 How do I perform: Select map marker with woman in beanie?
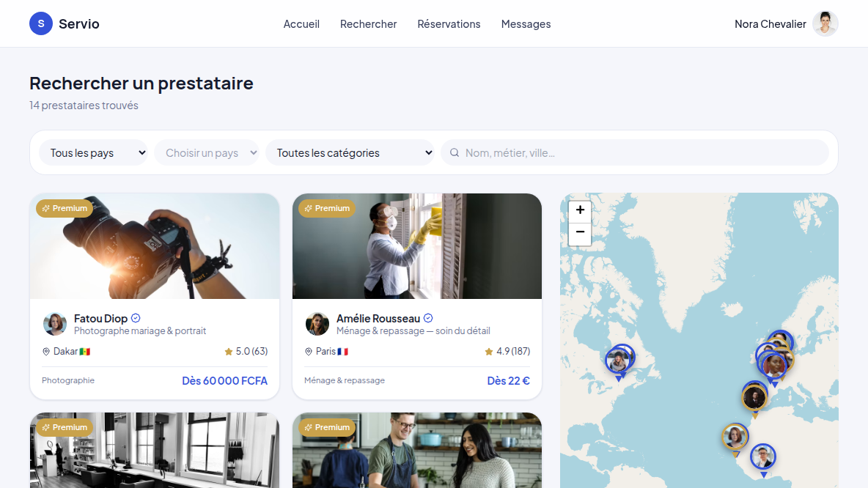tap(618, 362)
